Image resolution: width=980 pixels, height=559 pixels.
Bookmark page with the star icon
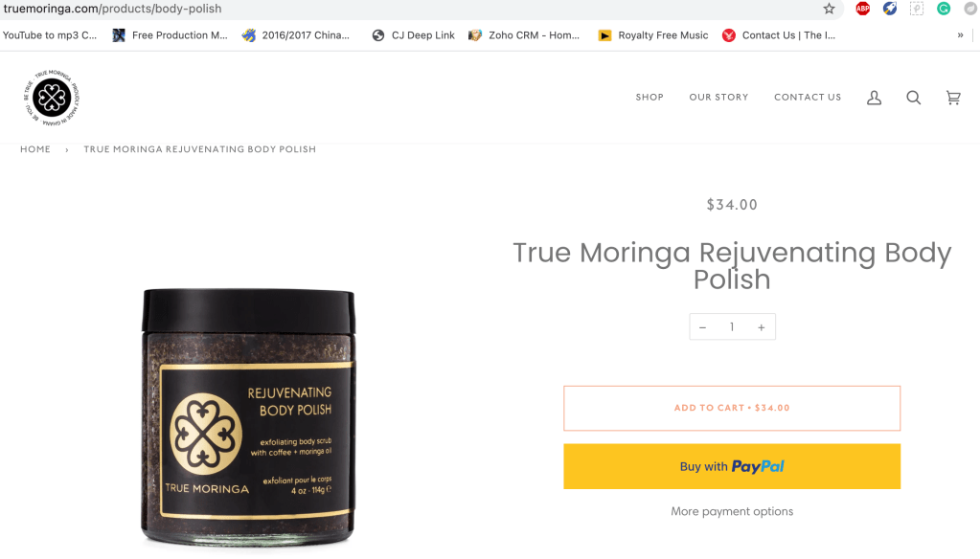coord(829,9)
